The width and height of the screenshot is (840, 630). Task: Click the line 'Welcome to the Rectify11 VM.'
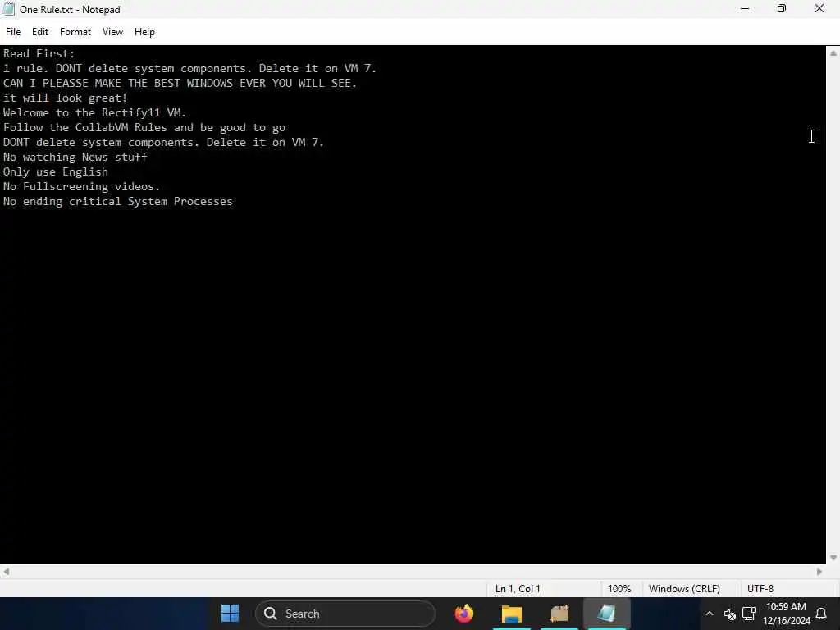pyautogui.click(x=94, y=112)
